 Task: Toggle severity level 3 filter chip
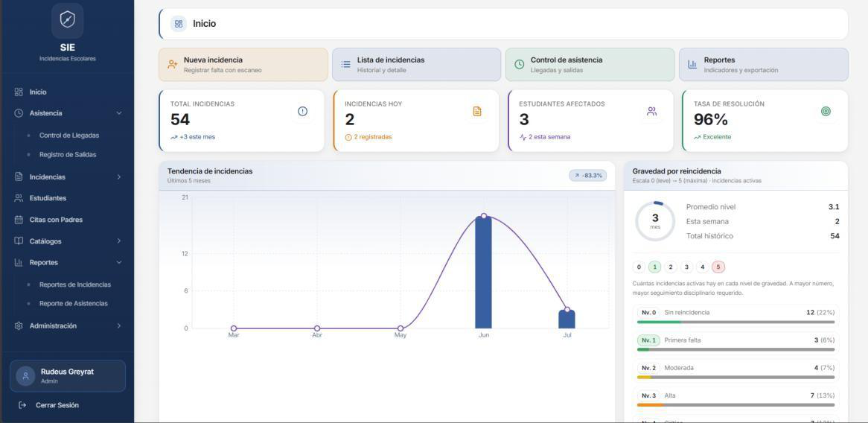pos(686,267)
